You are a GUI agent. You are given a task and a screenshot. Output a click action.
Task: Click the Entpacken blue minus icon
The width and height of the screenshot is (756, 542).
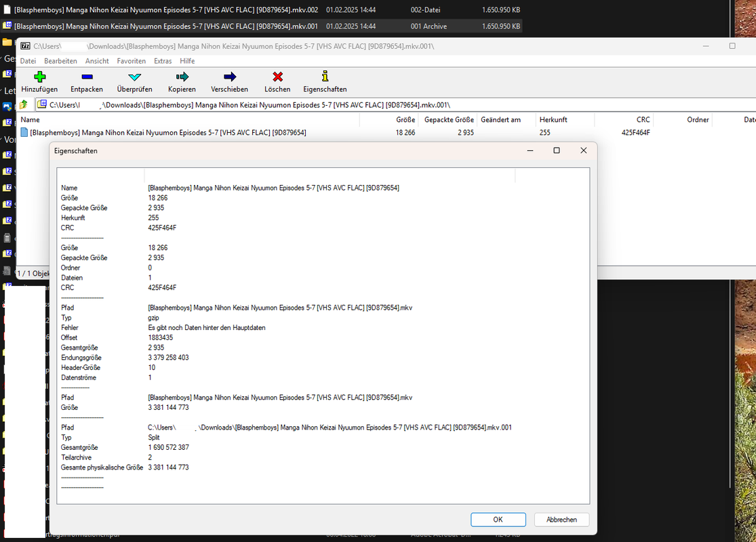tap(87, 77)
